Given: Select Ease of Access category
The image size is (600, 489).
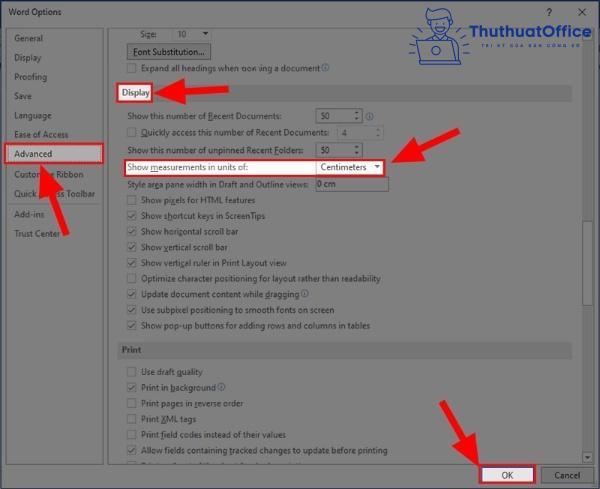Looking at the screenshot, I should 41,135.
